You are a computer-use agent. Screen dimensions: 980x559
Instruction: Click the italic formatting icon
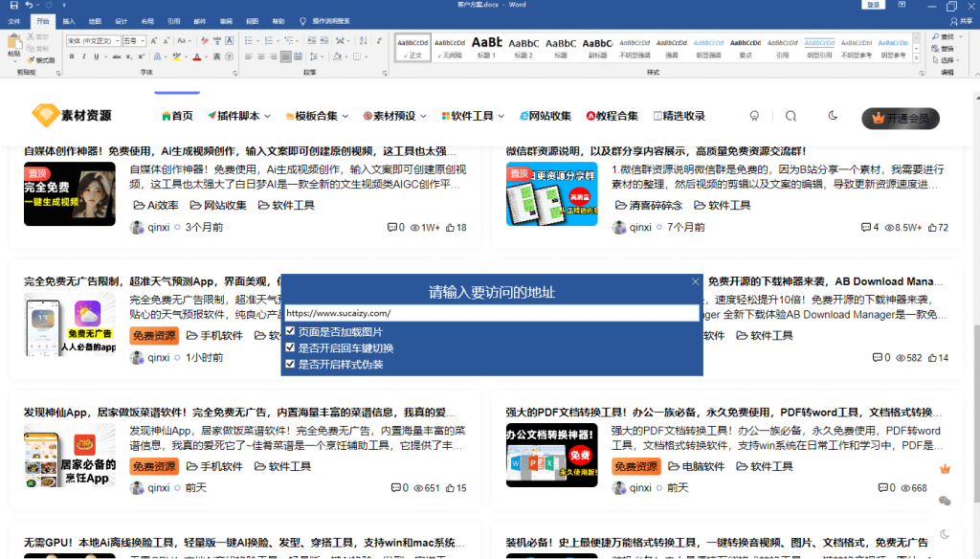click(x=83, y=57)
